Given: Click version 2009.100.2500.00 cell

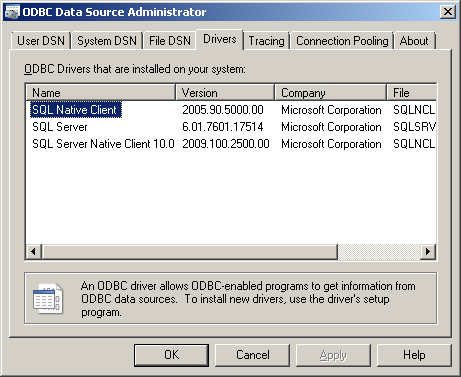Looking at the screenshot, I should point(226,144).
